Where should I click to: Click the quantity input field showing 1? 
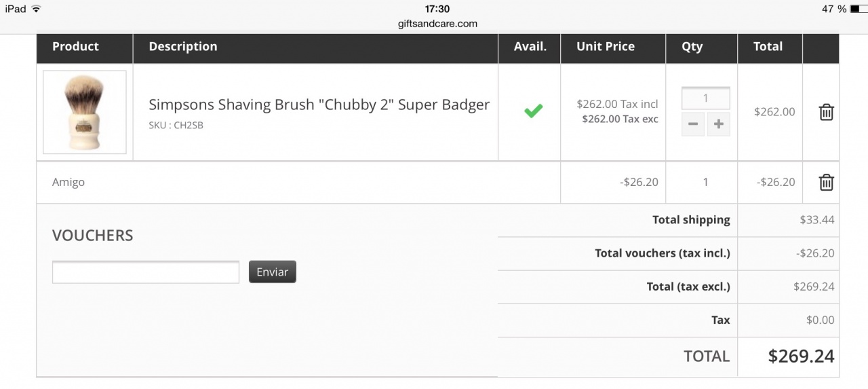click(706, 98)
